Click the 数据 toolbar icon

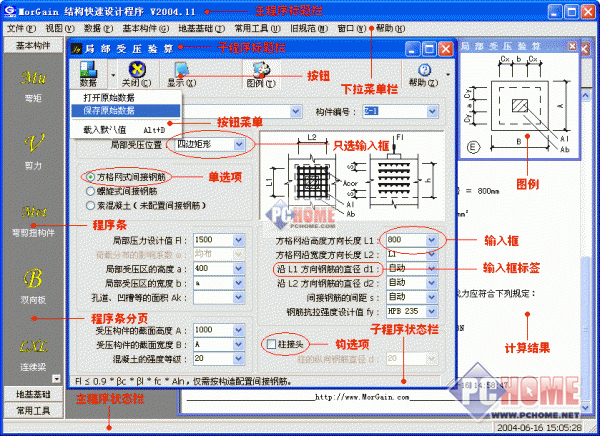[88, 73]
